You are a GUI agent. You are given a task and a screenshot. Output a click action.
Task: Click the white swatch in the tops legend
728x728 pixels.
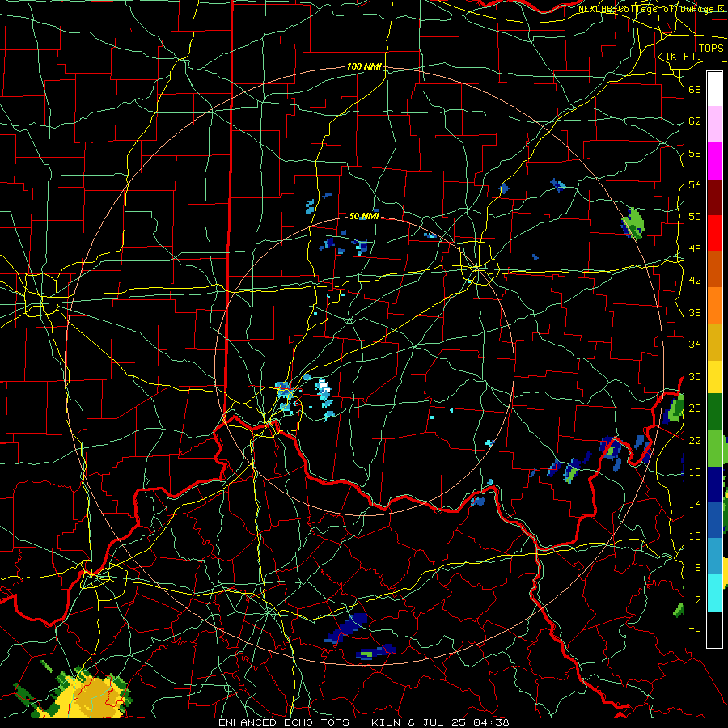tap(714, 89)
